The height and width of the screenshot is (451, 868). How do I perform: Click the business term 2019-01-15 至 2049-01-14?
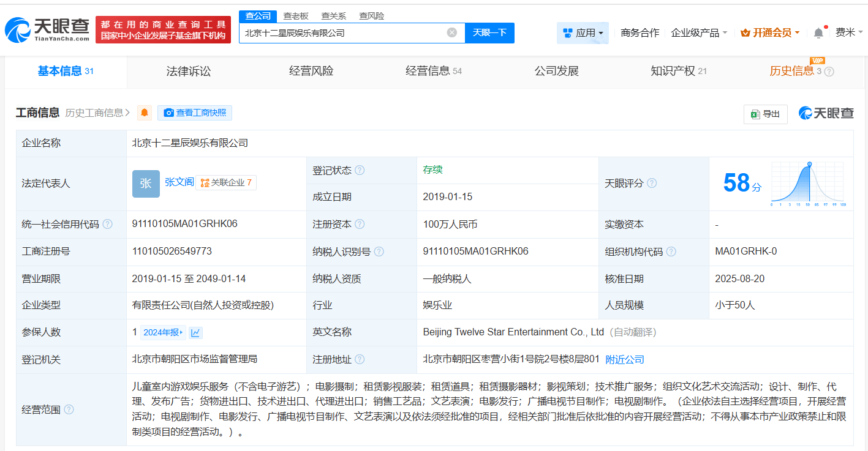click(189, 278)
